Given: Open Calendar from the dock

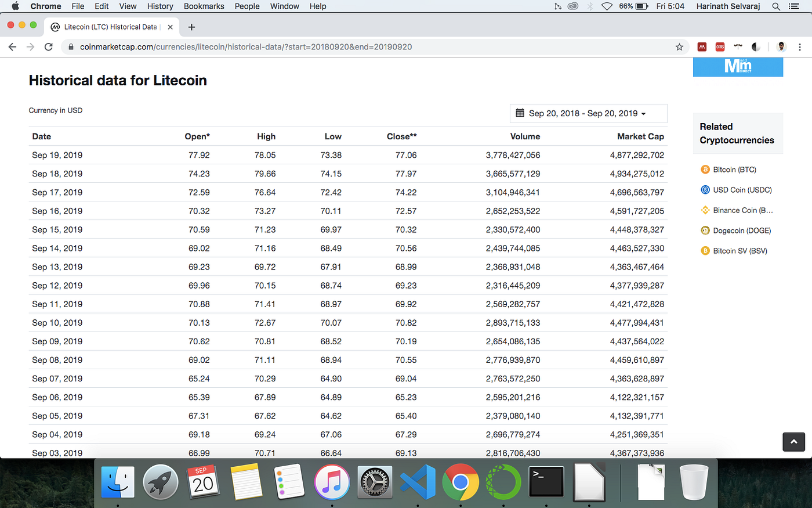Looking at the screenshot, I should click(203, 482).
